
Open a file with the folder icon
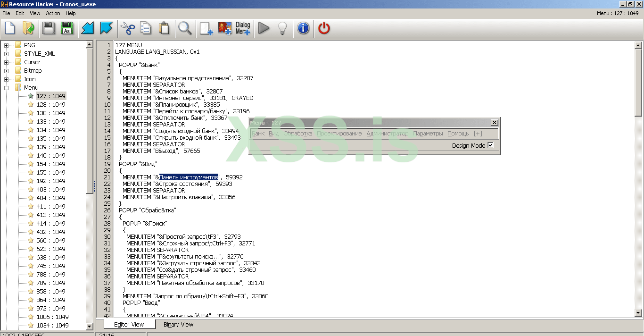28,28
